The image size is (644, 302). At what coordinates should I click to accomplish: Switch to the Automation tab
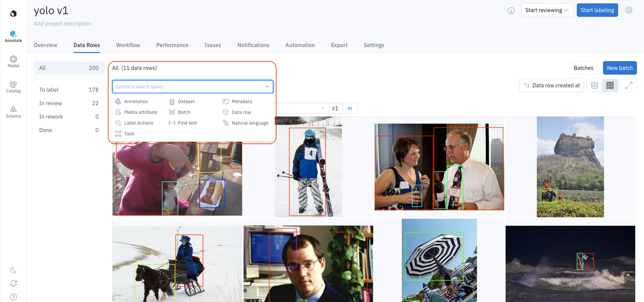(300, 45)
